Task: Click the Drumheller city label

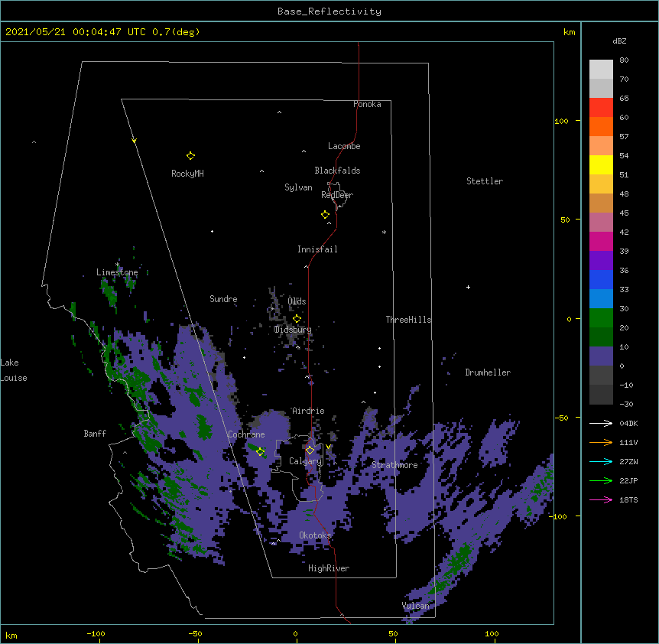Action: [488, 372]
